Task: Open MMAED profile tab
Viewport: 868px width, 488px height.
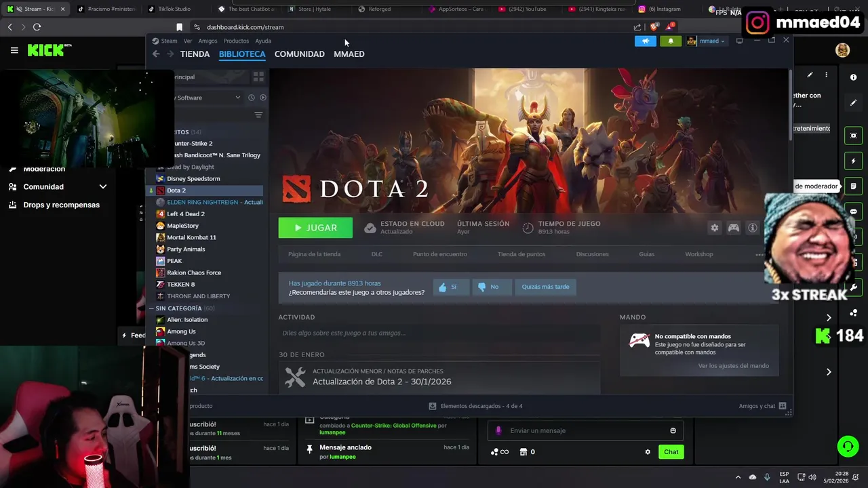Action: click(349, 54)
